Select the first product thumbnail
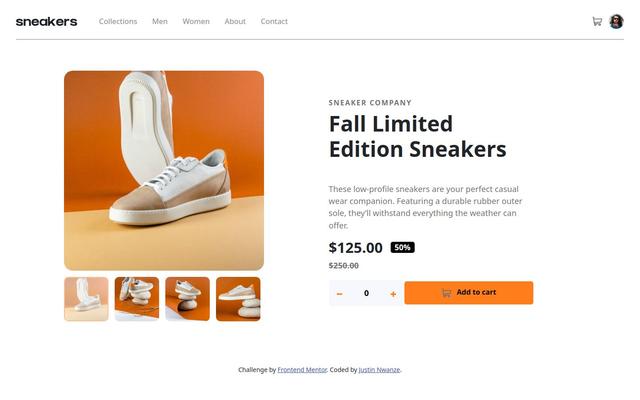640x400 pixels. (86, 299)
